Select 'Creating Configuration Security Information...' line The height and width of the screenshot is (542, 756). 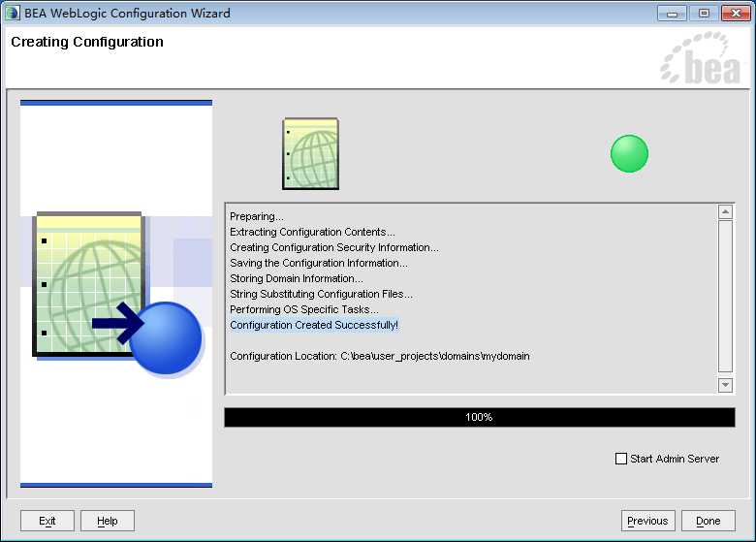click(334, 247)
